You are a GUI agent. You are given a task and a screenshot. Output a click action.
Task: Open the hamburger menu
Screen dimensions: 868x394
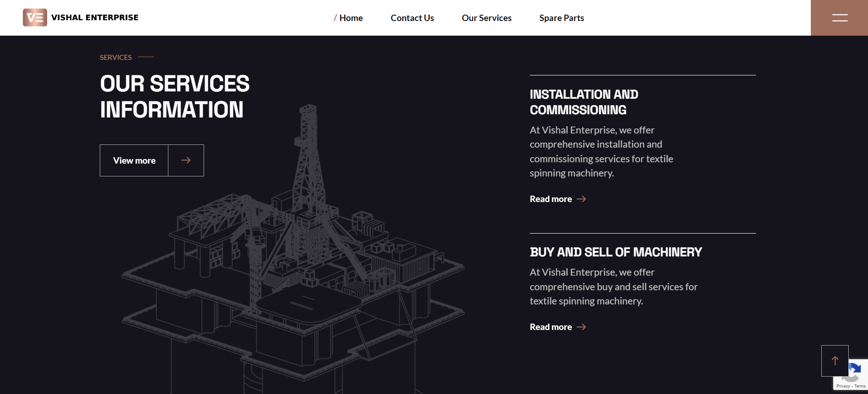[839, 18]
